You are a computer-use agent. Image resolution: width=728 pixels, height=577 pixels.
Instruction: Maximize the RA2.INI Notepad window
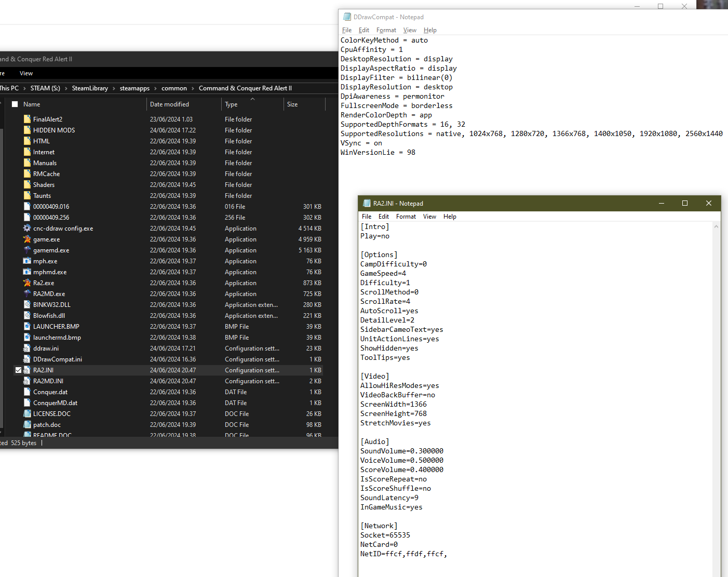click(x=685, y=203)
